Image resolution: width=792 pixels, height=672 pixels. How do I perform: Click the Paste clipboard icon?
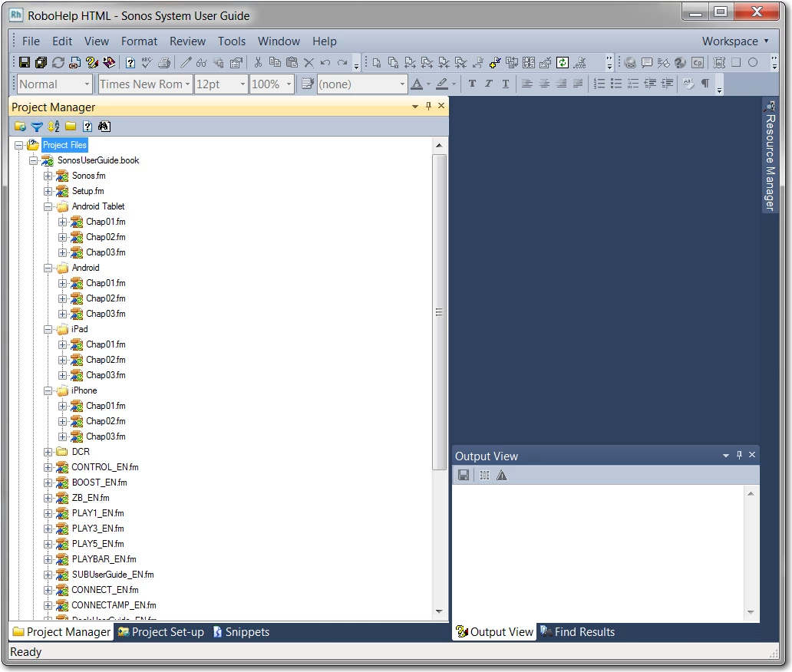click(292, 63)
